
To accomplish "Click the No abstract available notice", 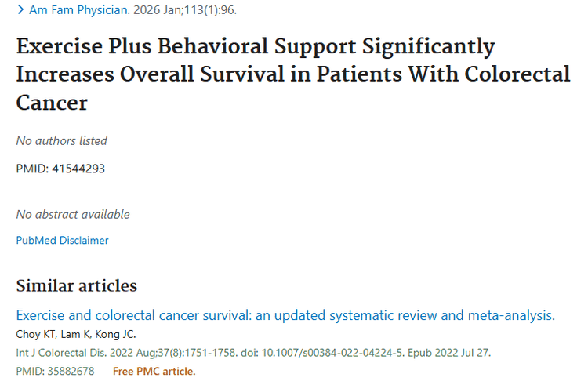I will (73, 214).
